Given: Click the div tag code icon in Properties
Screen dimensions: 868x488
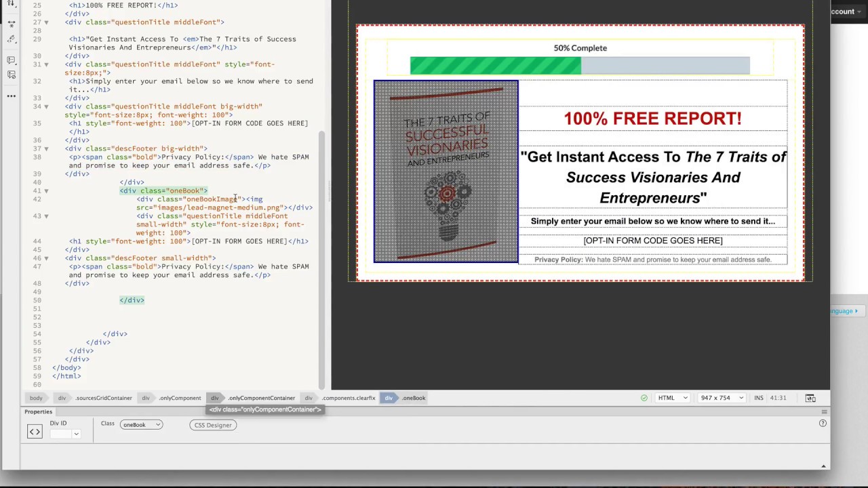Looking at the screenshot, I should (35, 432).
